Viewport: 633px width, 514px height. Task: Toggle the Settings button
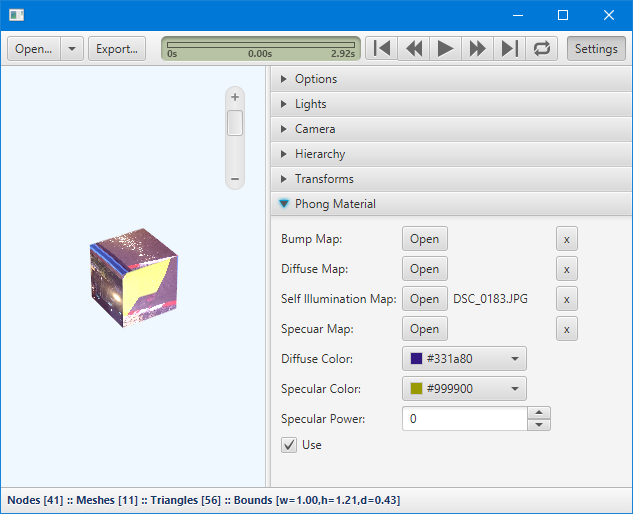[x=596, y=49]
